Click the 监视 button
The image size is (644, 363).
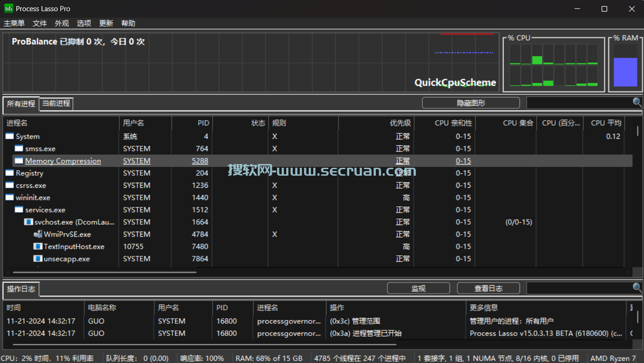click(418, 288)
